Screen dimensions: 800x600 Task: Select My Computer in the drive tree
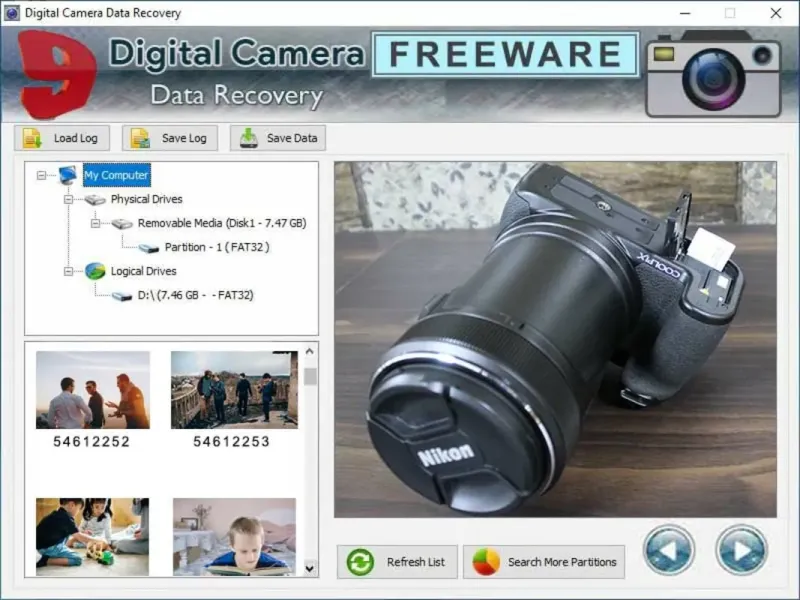[x=116, y=175]
